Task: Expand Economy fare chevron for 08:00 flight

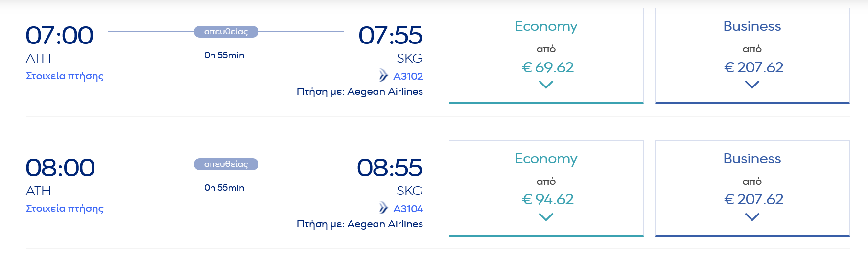Action: [x=546, y=217]
